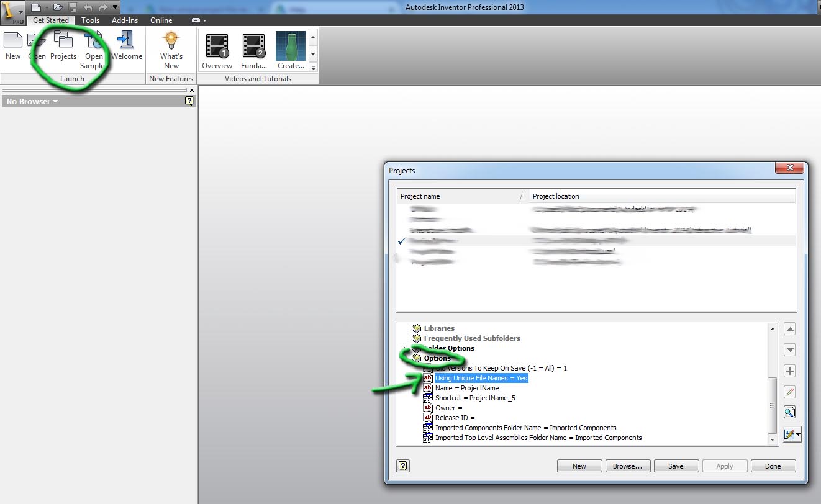The width and height of the screenshot is (821, 504).
Task: Select the Libraries node in project tree
Action: [x=439, y=328]
